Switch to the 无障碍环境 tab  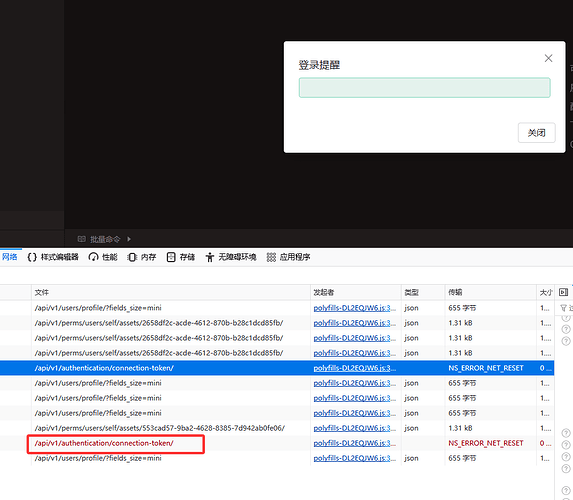[231, 257]
